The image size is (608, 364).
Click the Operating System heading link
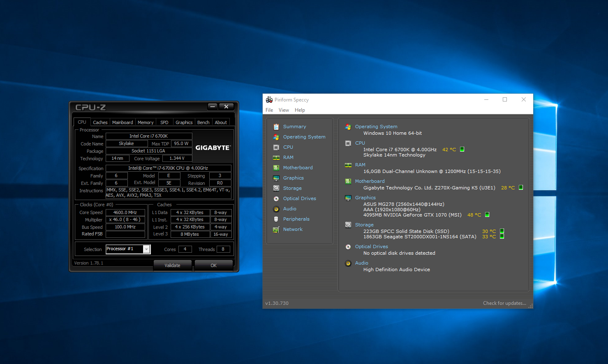click(x=376, y=127)
